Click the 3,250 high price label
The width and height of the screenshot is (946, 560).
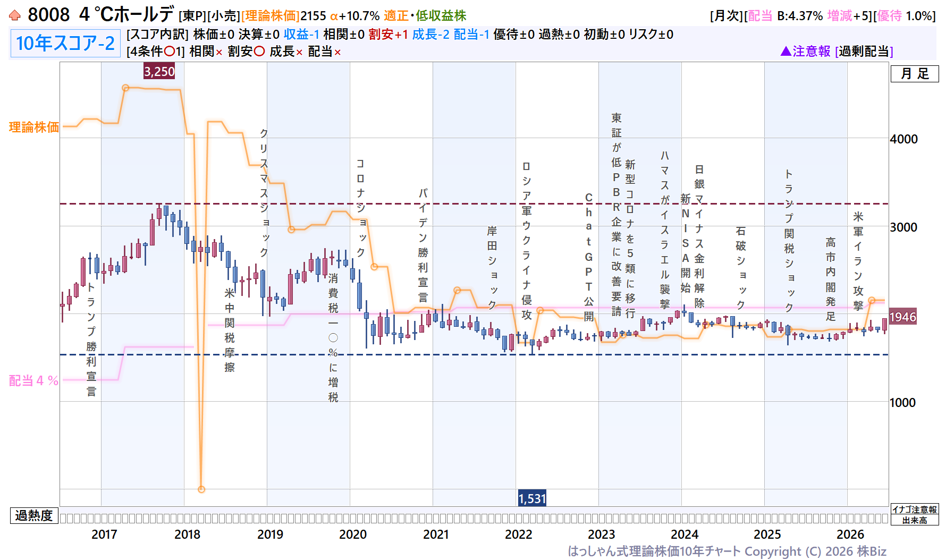point(159,71)
